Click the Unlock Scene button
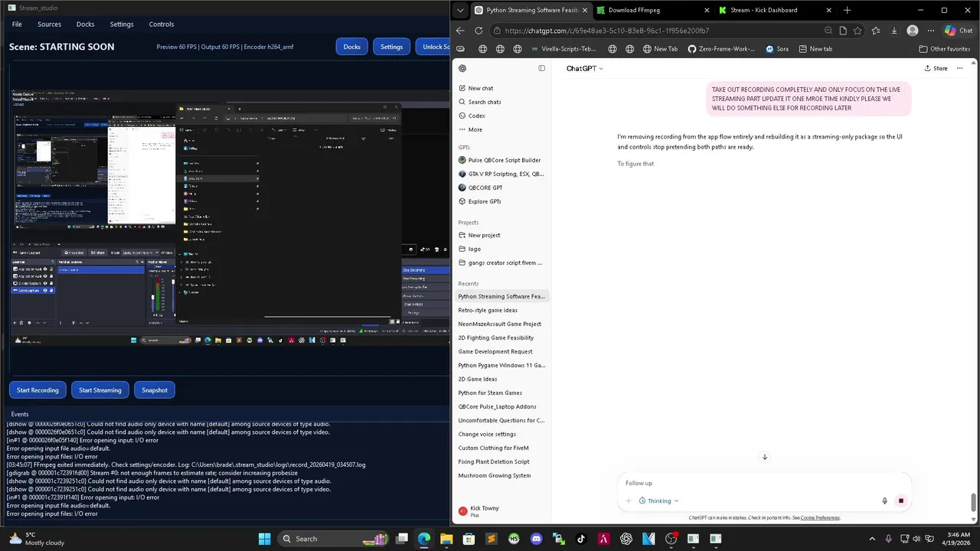Viewport: 980px width, 551px height. point(434,47)
